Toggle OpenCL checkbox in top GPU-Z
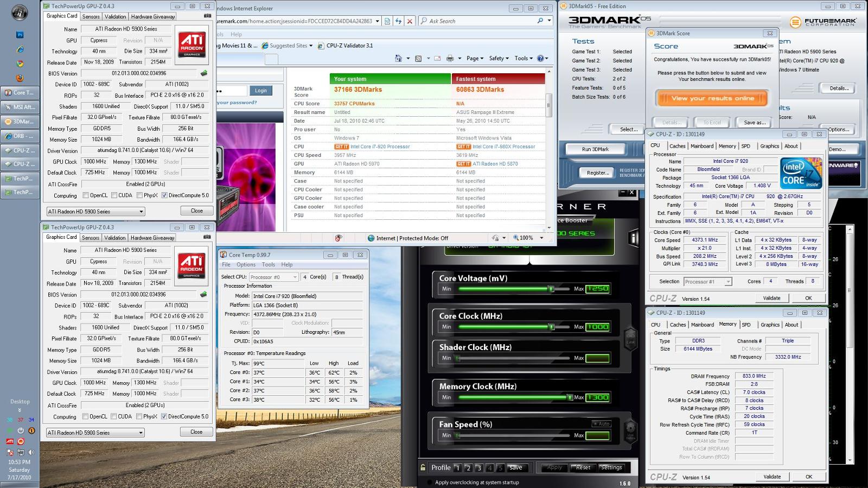 pos(86,195)
